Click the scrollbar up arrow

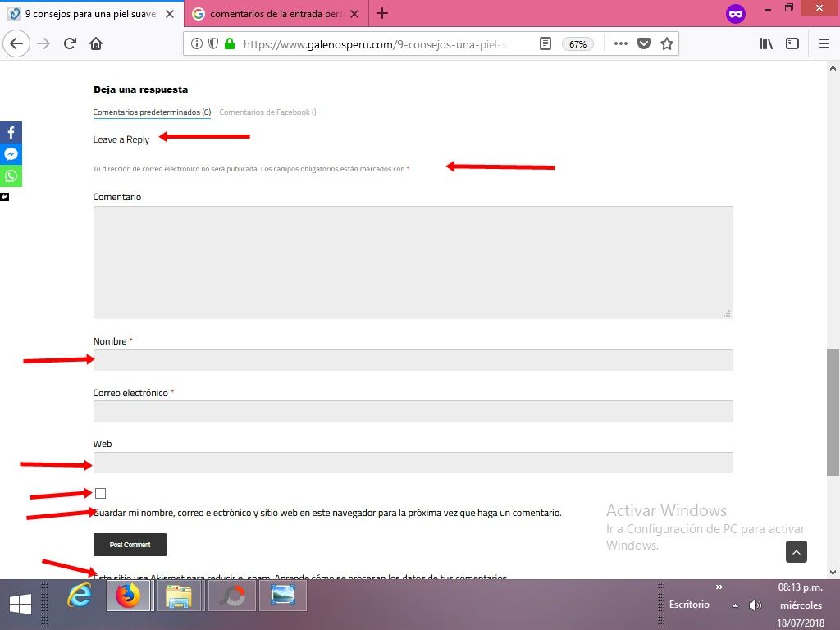(x=833, y=68)
